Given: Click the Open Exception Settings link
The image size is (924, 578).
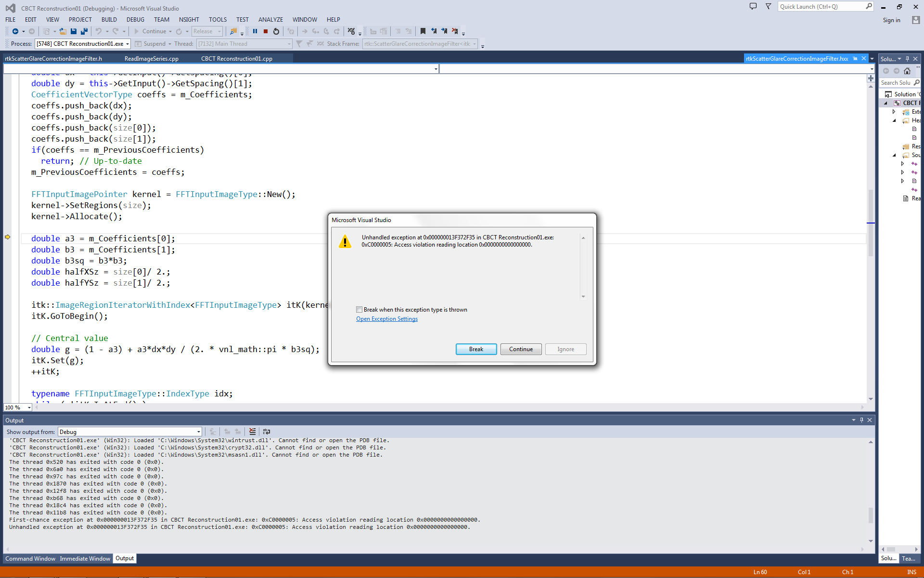Looking at the screenshot, I should point(387,319).
